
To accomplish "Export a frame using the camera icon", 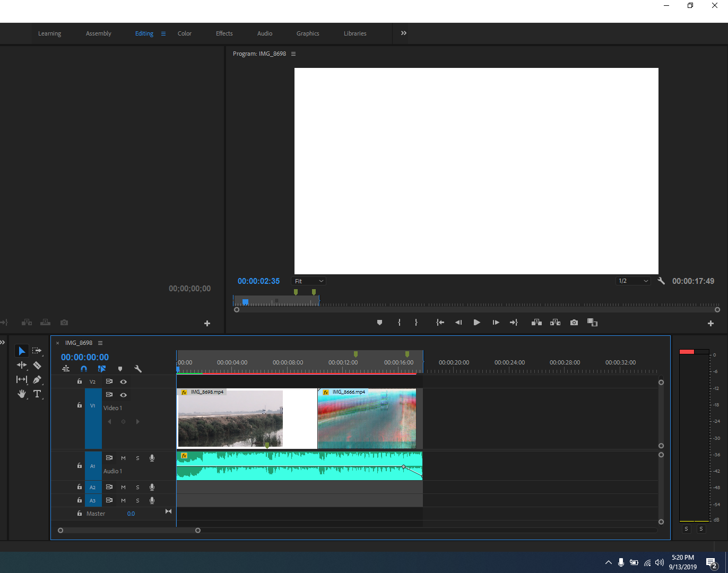I will 574,322.
